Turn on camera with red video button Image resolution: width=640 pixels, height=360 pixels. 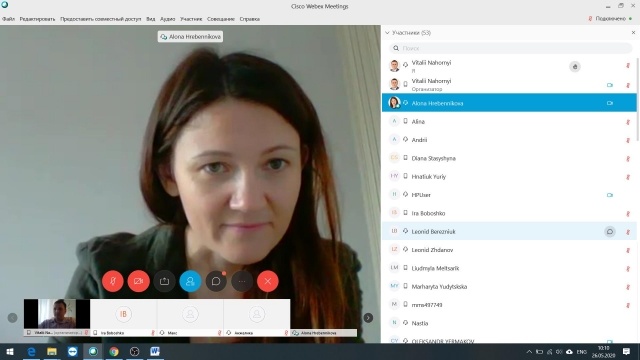coord(138,281)
